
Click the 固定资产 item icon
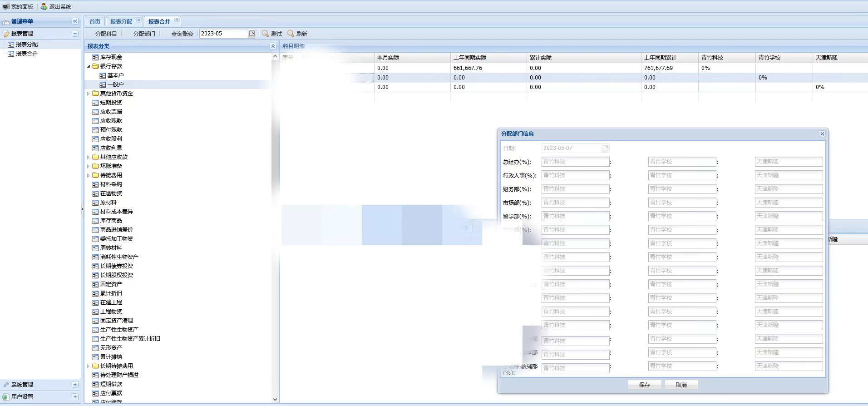pyautogui.click(x=95, y=284)
